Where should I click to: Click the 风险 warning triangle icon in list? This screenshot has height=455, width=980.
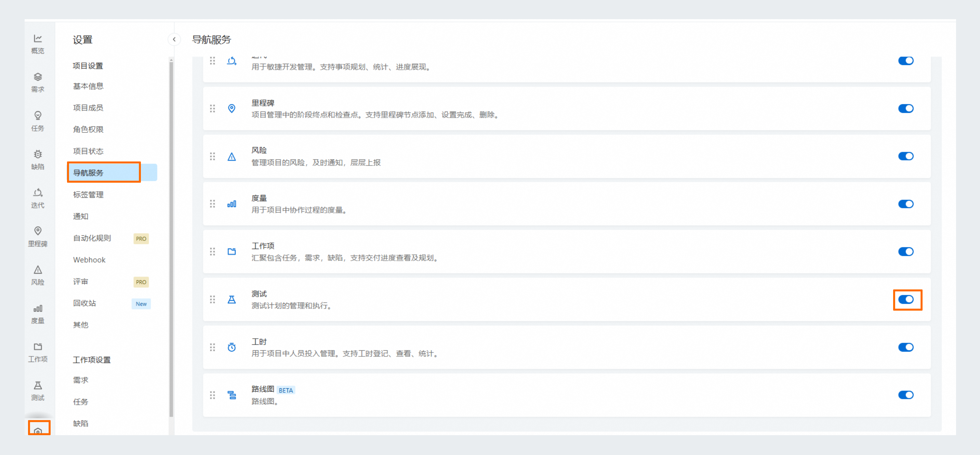[x=232, y=156]
